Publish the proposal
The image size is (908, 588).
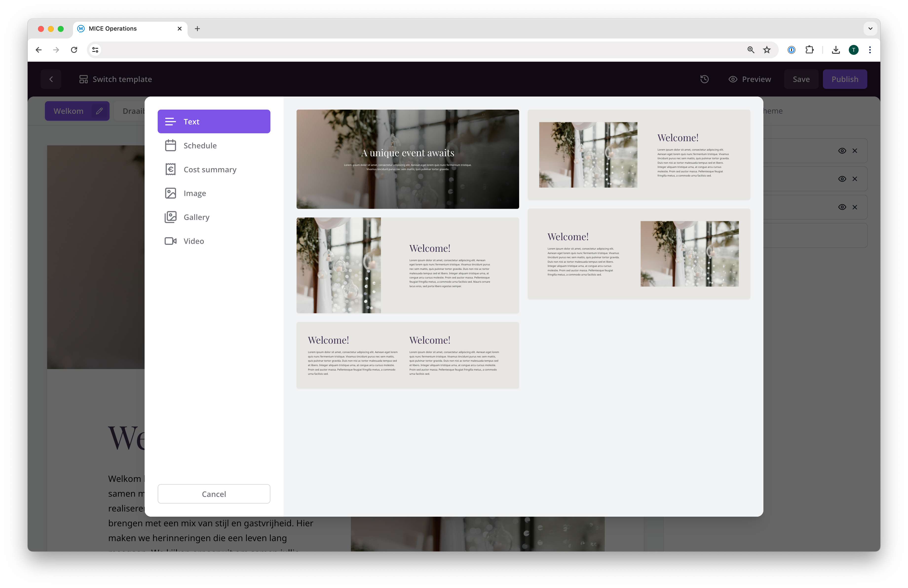(845, 79)
